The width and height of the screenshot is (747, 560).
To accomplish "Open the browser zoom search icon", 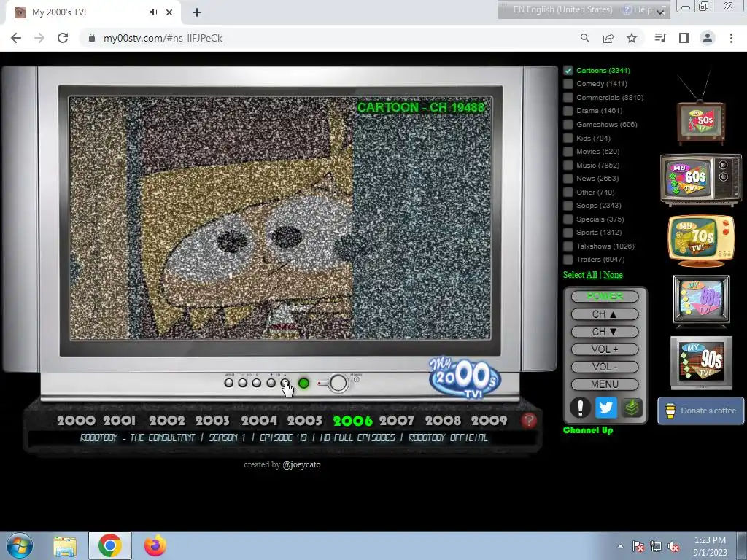I will click(x=585, y=38).
